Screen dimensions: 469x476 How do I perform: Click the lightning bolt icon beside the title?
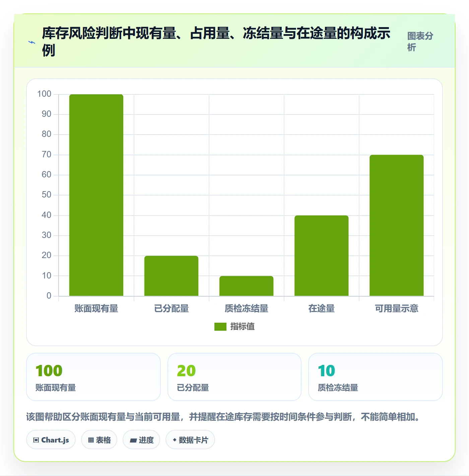pos(32,42)
